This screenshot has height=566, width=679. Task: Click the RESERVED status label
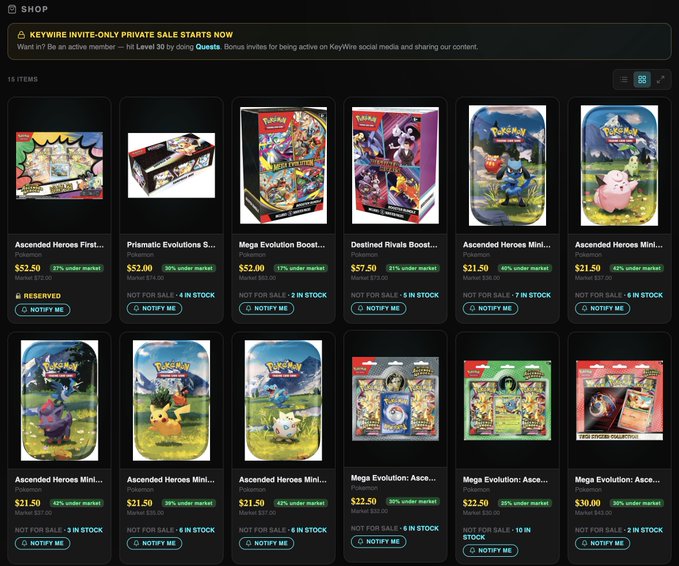[x=42, y=296]
